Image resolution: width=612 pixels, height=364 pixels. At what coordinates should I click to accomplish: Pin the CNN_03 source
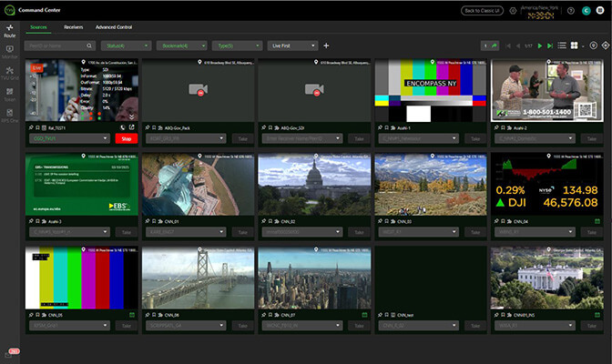380,221
